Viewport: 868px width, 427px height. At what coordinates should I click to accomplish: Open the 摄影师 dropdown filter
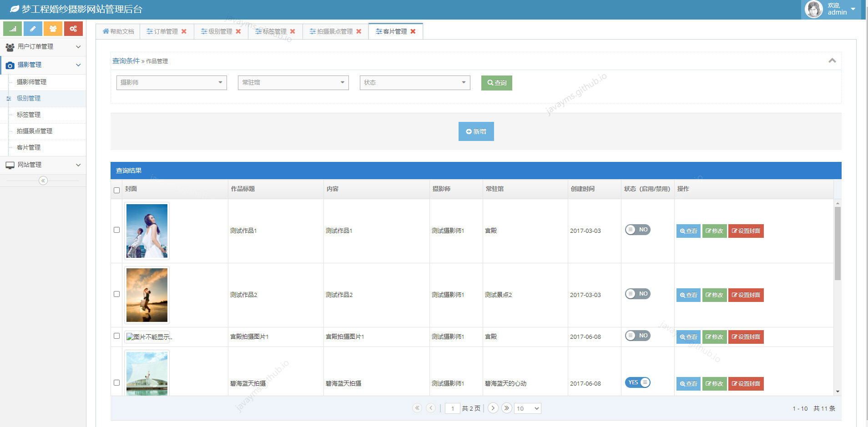point(172,82)
